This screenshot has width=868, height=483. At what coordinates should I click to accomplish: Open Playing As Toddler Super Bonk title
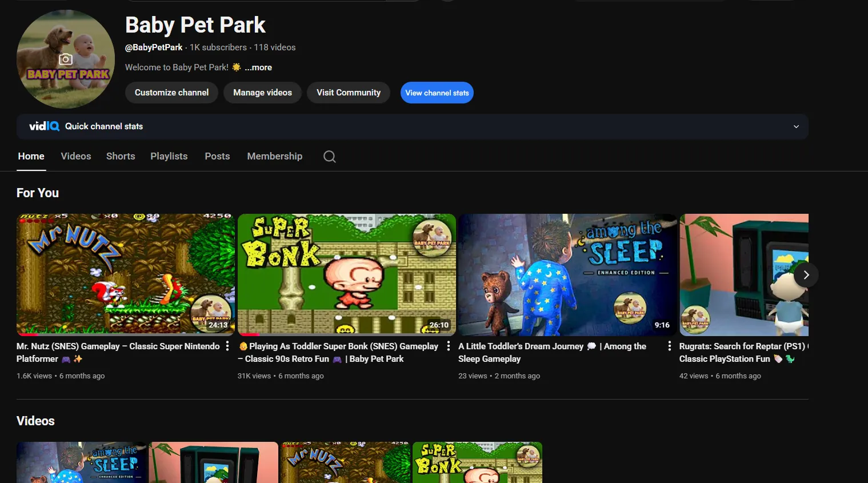click(x=338, y=353)
